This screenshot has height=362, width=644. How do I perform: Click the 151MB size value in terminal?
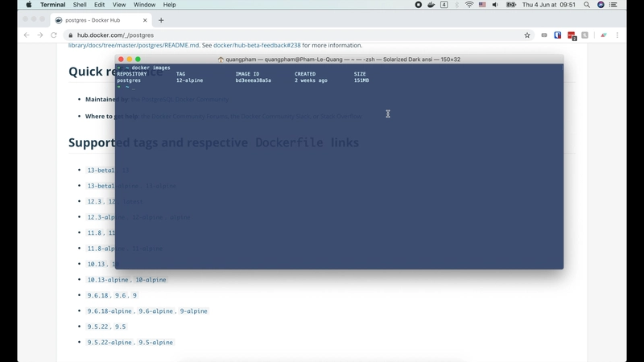coord(361,80)
